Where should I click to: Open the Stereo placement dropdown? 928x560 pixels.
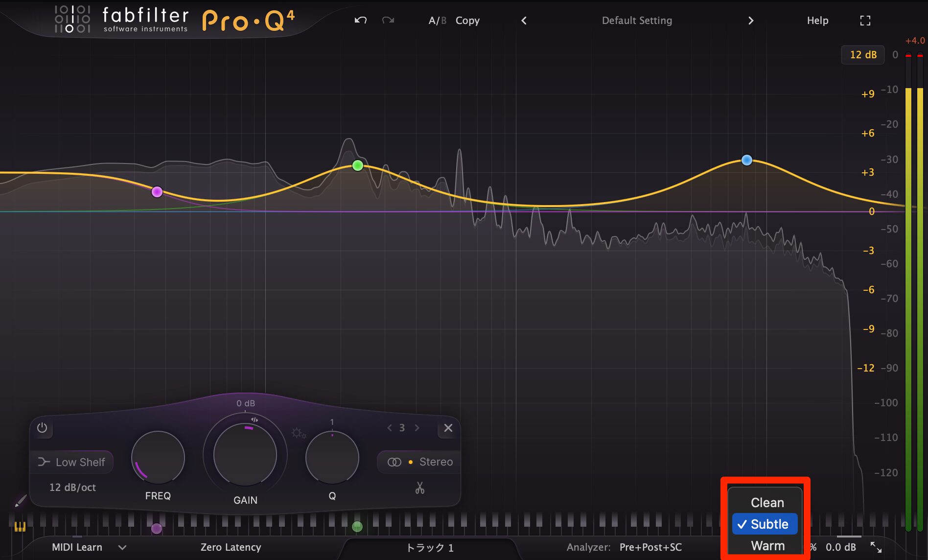click(x=420, y=462)
